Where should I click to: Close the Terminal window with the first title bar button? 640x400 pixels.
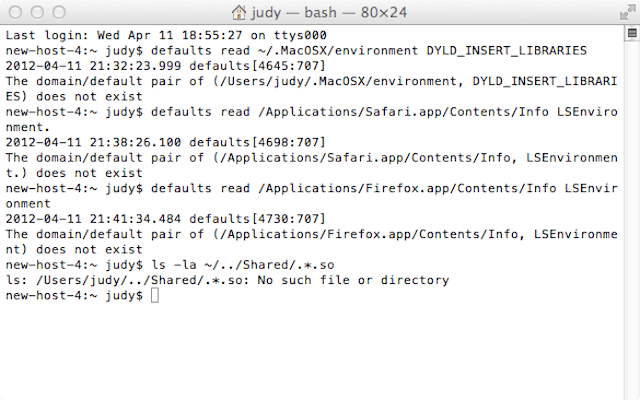[16, 12]
